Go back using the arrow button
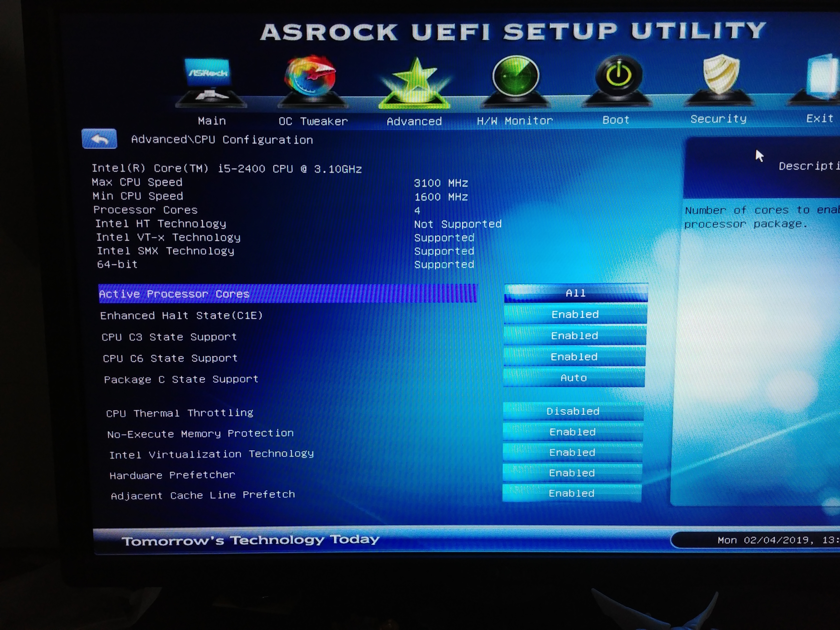Viewport: 840px width, 630px height. 100,139
